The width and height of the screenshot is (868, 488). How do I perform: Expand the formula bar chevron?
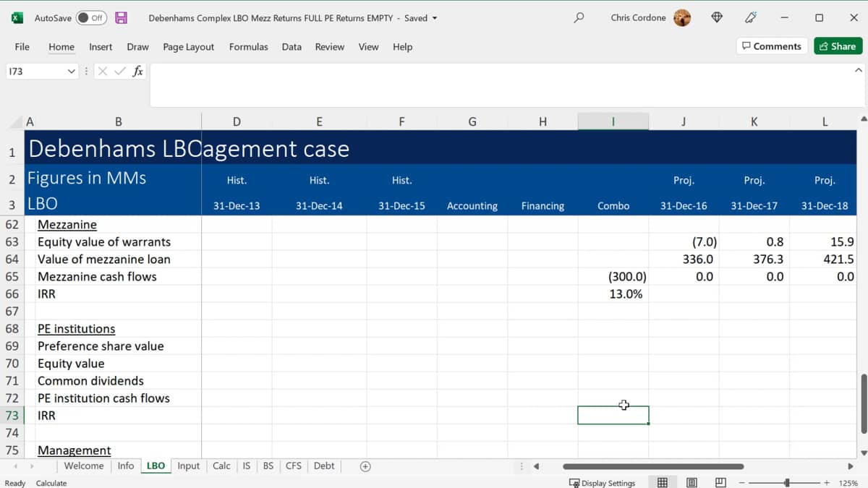(x=858, y=70)
